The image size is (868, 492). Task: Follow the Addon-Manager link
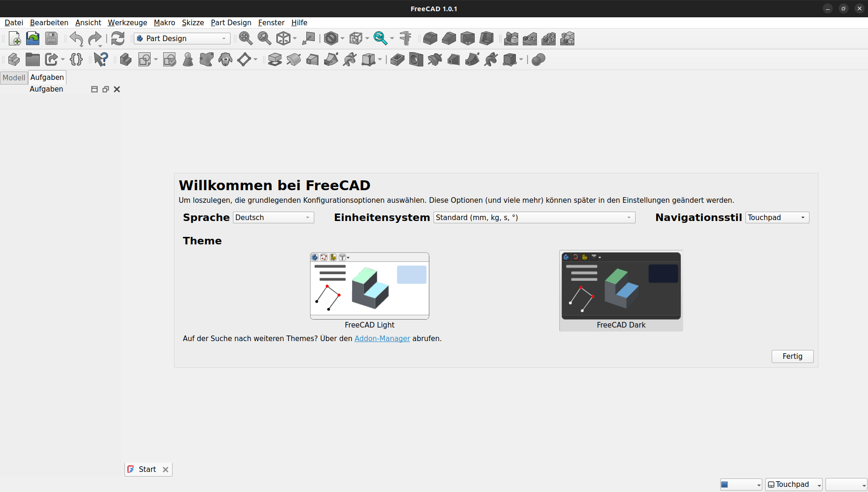pyautogui.click(x=382, y=339)
